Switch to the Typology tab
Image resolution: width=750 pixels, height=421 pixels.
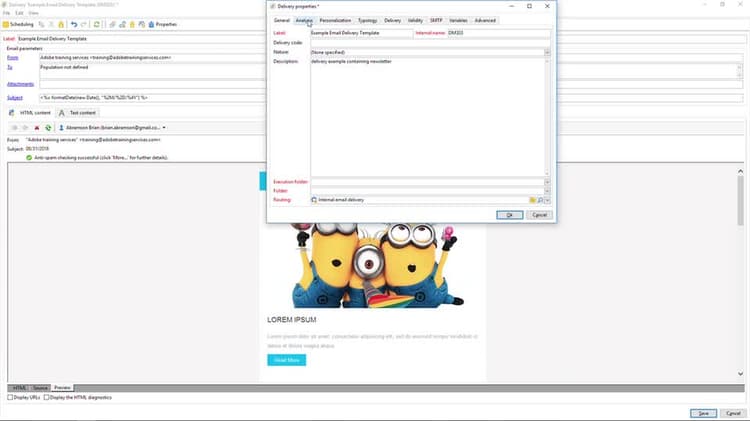[x=367, y=21]
